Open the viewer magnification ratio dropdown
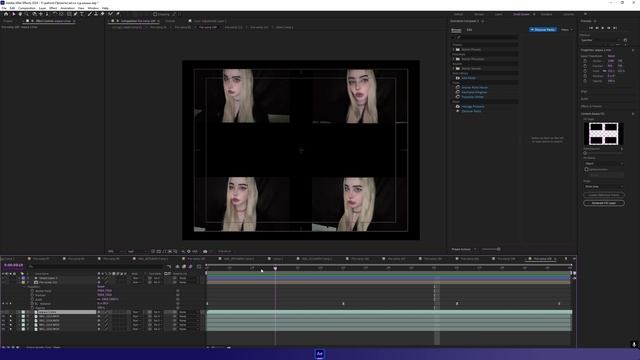 click(x=115, y=251)
